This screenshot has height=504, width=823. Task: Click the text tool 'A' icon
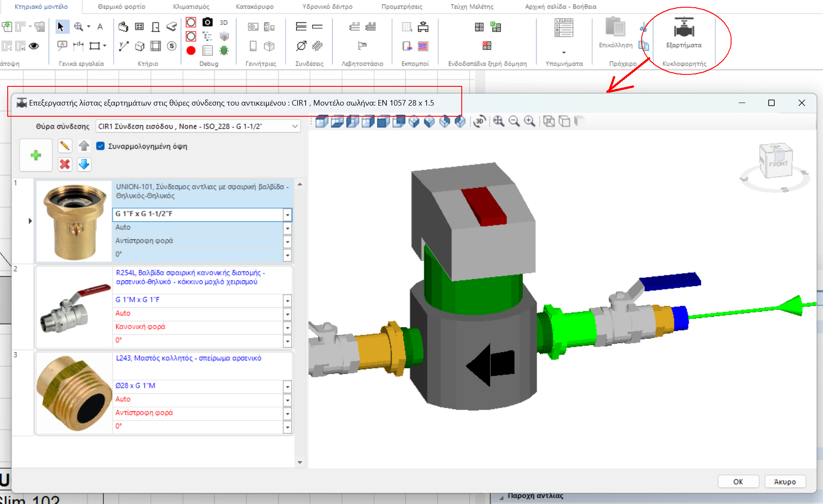pyautogui.click(x=100, y=27)
